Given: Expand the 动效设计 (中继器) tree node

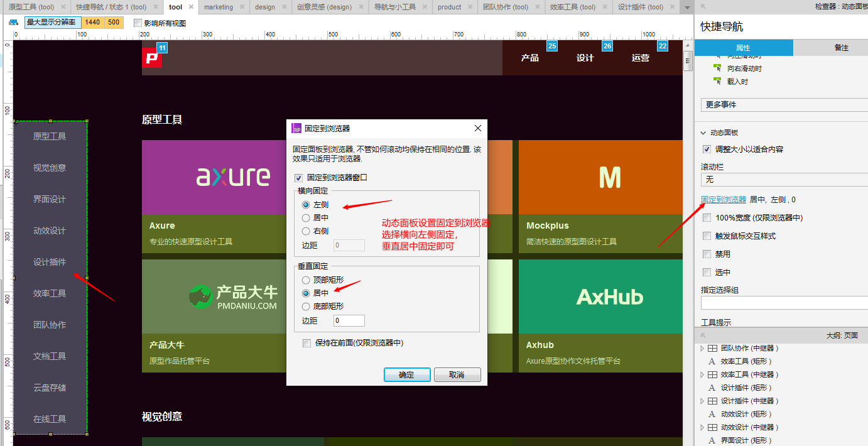Looking at the screenshot, I should [x=702, y=427].
